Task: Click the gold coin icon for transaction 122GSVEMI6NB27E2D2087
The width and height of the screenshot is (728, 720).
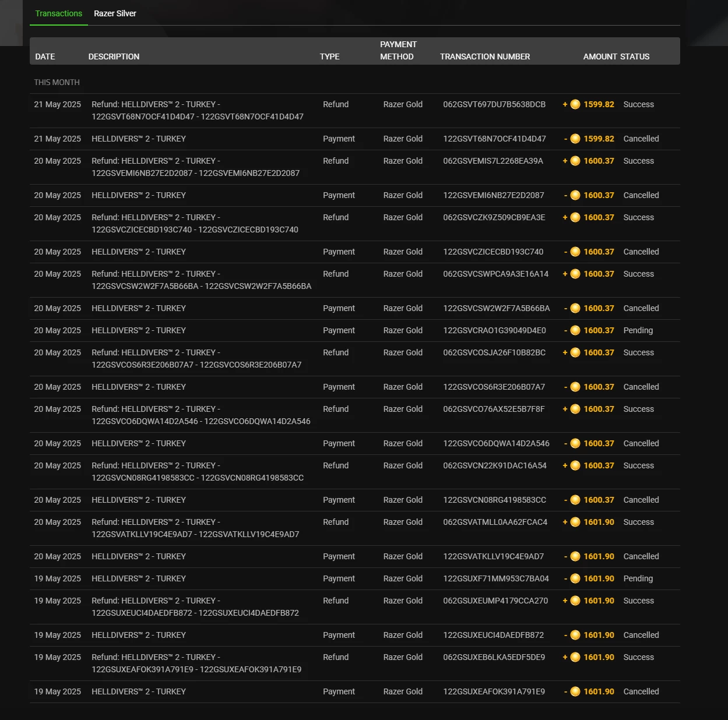Action: [x=575, y=195]
